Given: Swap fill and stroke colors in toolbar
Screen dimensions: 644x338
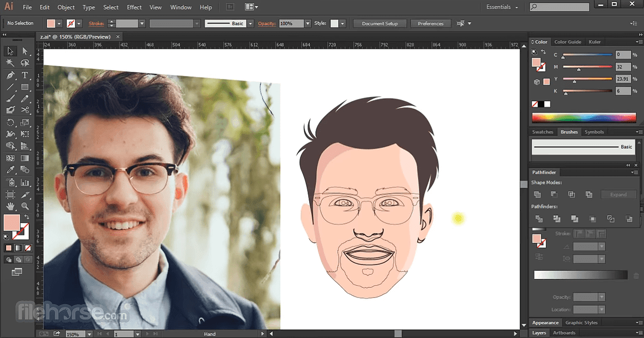Looking at the screenshot, I should [x=27, y=217].
